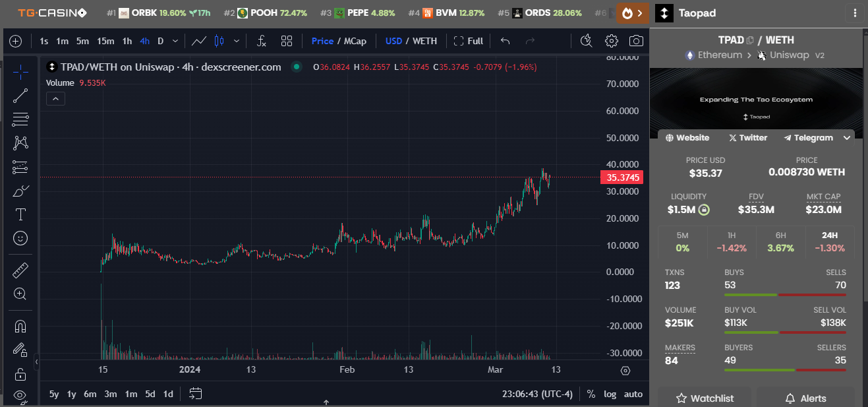Expand the timeframe dropdown chevron

point(175,41)
